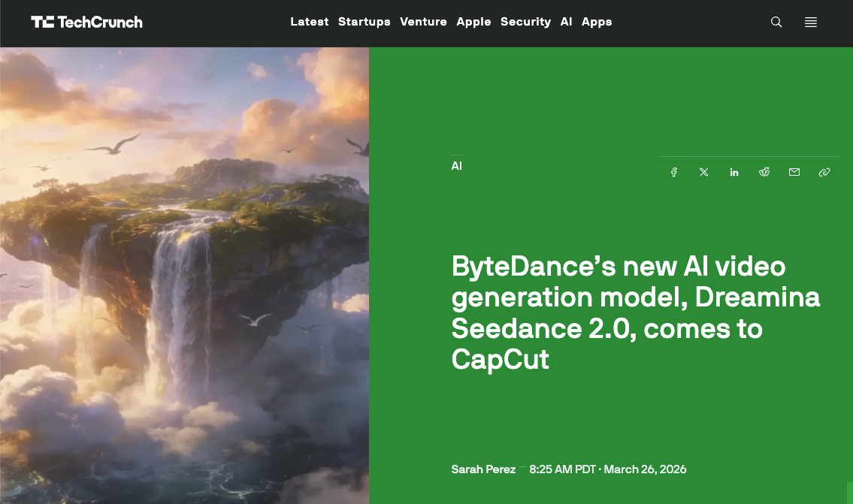Image resolution: width=853 pixels, height=504 pixels.
Task: Share article on LinkedIn
Action: (x=734, y=172)
